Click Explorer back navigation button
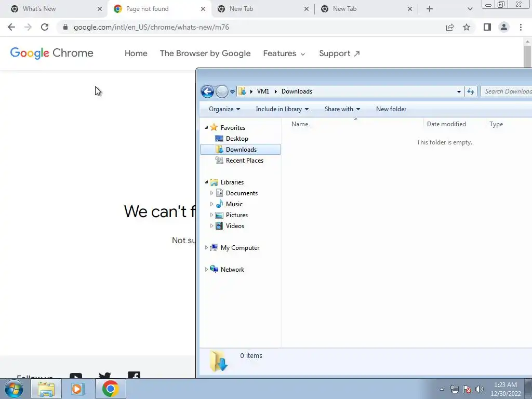The height and width of the screenshot is (399, 532). [207, 91]
